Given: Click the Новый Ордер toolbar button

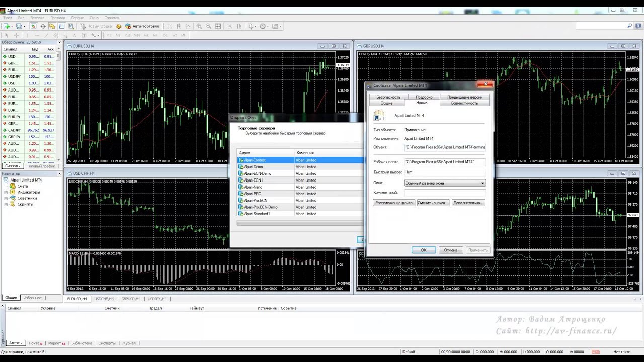Looking at the screenshot, I should tap(96, 26).
